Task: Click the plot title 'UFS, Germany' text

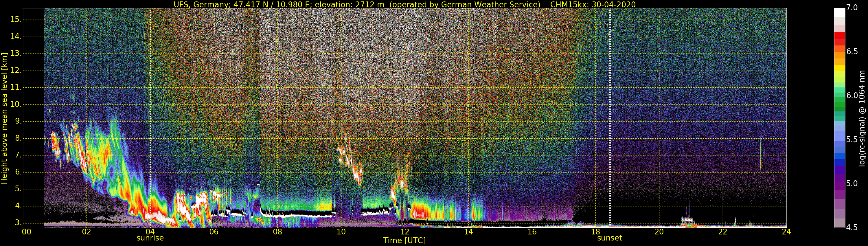Action: (x=201, y=4)
